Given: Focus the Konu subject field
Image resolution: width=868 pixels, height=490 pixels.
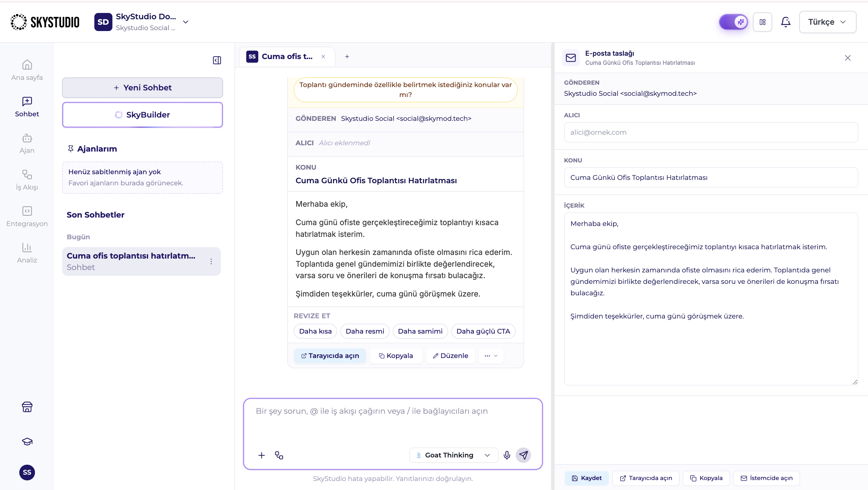Looking at the screenshot, I should point(711,177).
